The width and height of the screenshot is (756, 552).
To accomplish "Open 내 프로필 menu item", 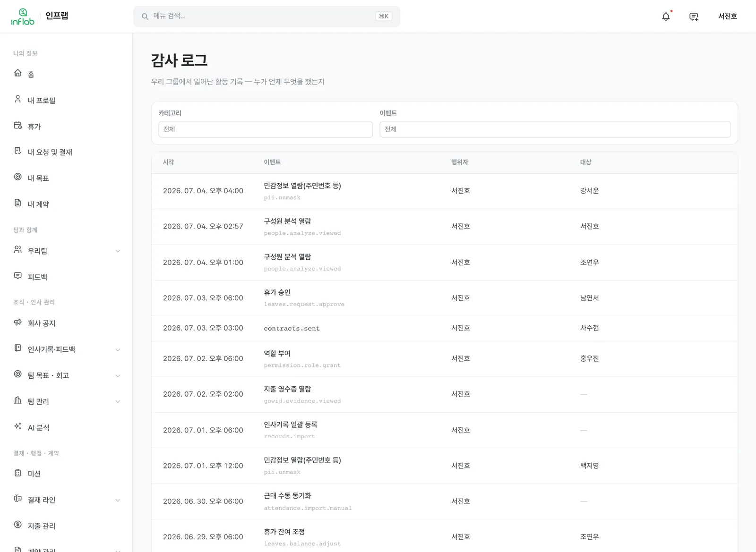I will 66,100.
